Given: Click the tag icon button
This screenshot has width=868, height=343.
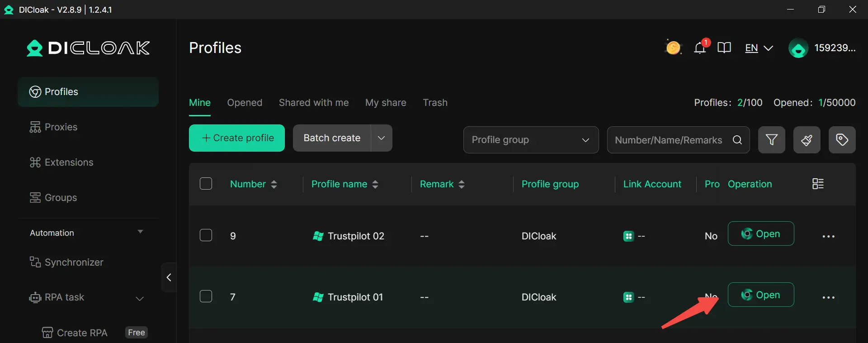Looking at the screenshot, I should tap(842, 140).
